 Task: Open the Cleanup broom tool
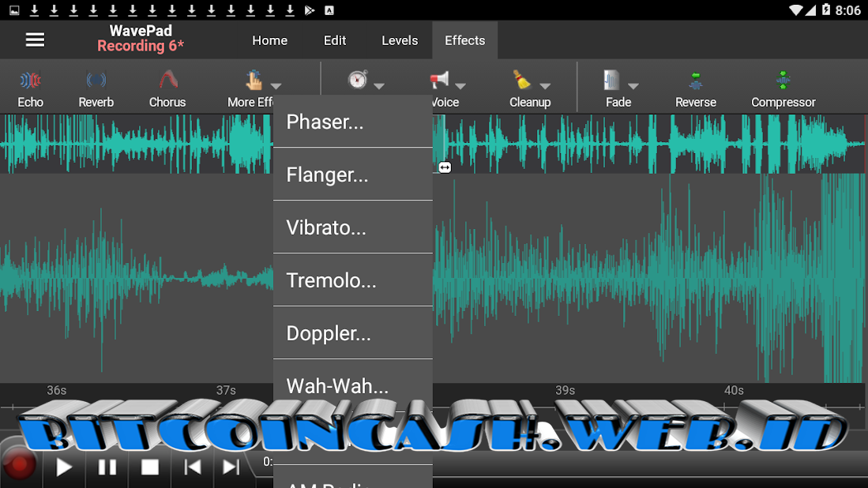point(521,81)
